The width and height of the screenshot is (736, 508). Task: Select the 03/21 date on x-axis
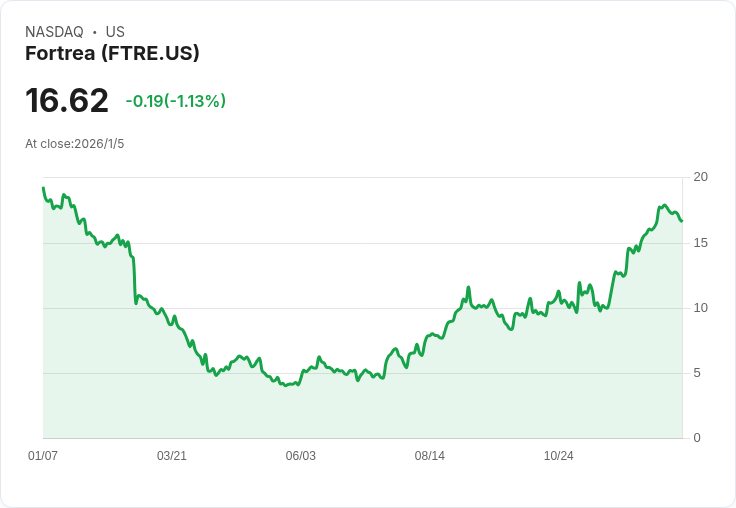[172, 455]
